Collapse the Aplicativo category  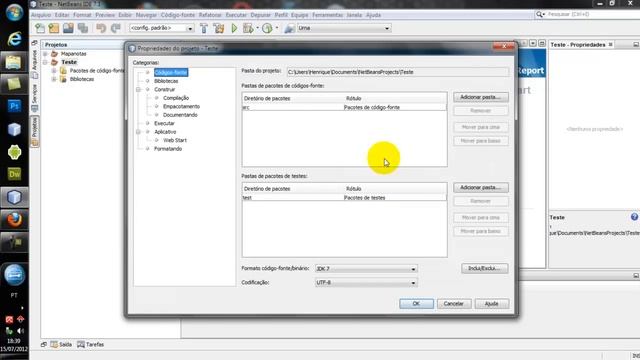[x=138, y=132]
